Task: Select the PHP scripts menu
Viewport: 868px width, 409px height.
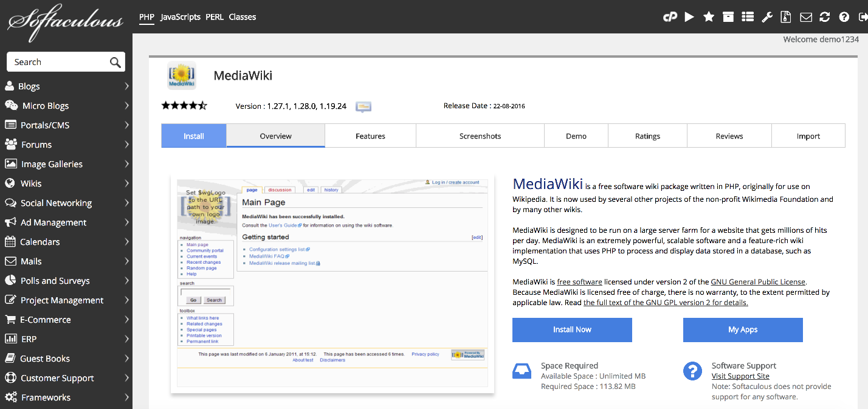Action: pyautogui.click(x=146, y=17)
